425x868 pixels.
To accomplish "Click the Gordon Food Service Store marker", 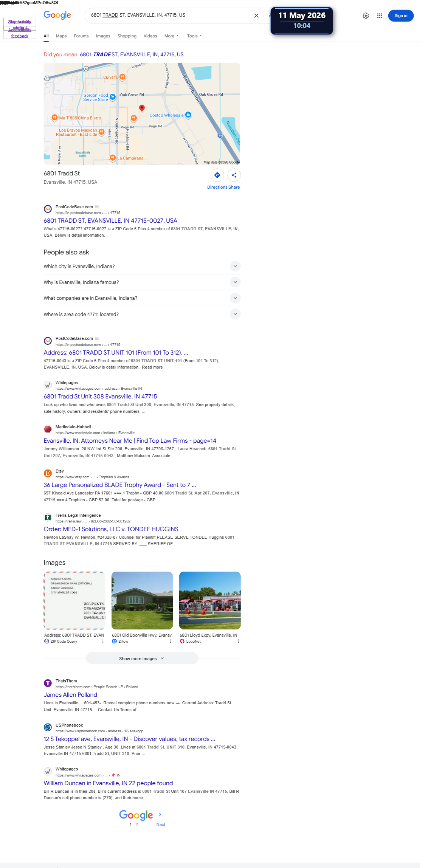I will 112,97.
